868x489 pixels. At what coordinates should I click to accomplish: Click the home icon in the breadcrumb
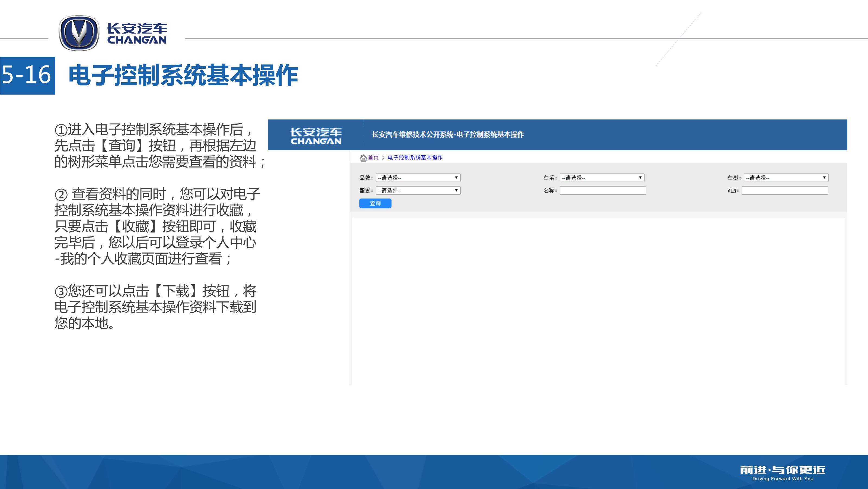point(363,157)
